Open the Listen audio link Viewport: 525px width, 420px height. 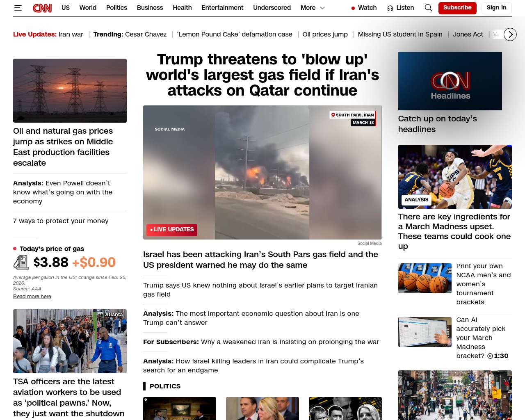click(x=405, y=8)
